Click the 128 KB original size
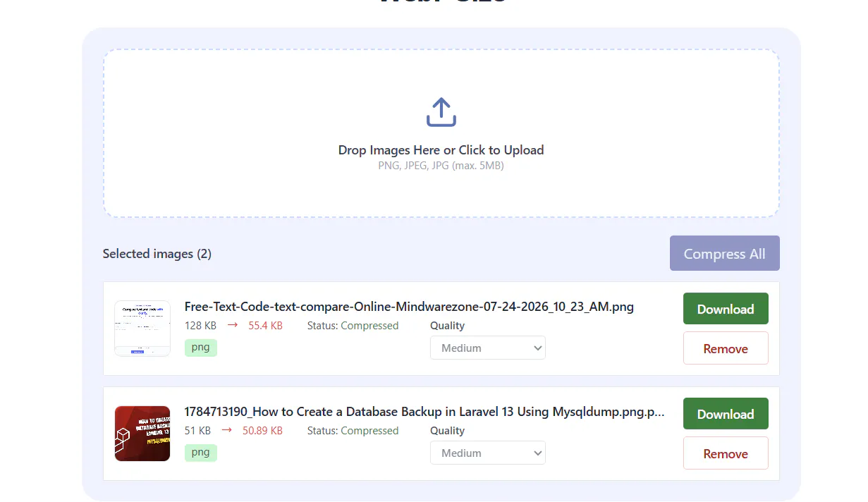The height and width of the screenshot is (502, 868). (200, 326)
